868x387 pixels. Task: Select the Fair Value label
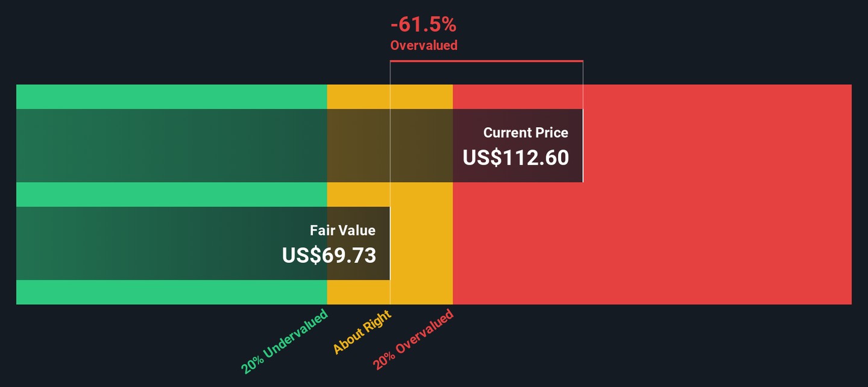pyautogui.click(x=342, y=230)
